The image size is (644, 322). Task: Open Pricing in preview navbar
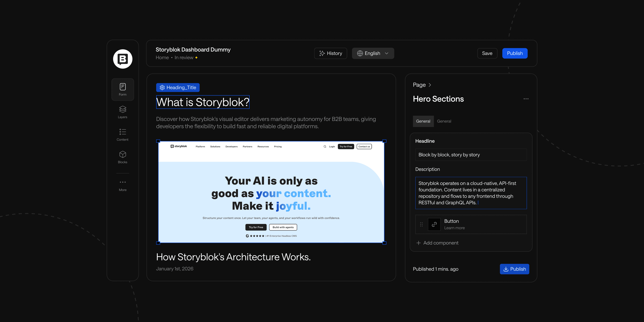tap(278, 147)
